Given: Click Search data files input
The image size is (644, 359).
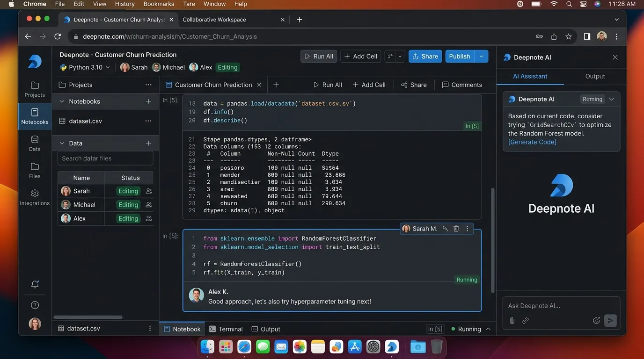Looking at the screenshot, I should (x=105, y=158).
